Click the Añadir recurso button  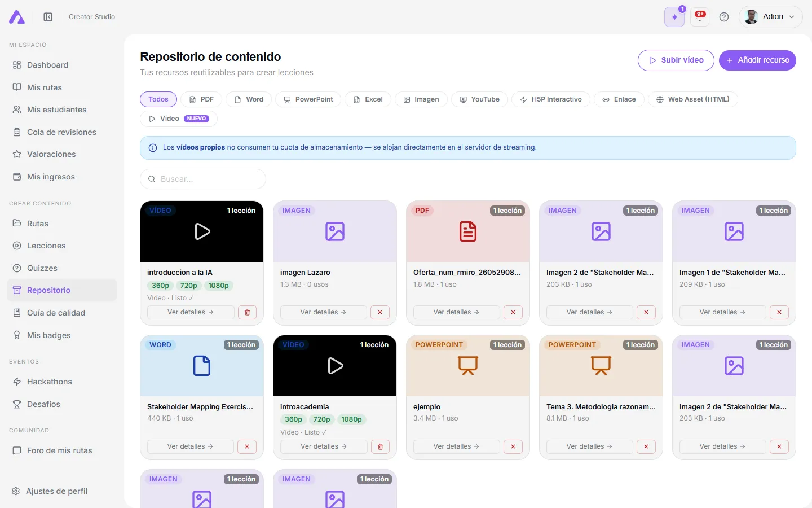click(757, 60)
